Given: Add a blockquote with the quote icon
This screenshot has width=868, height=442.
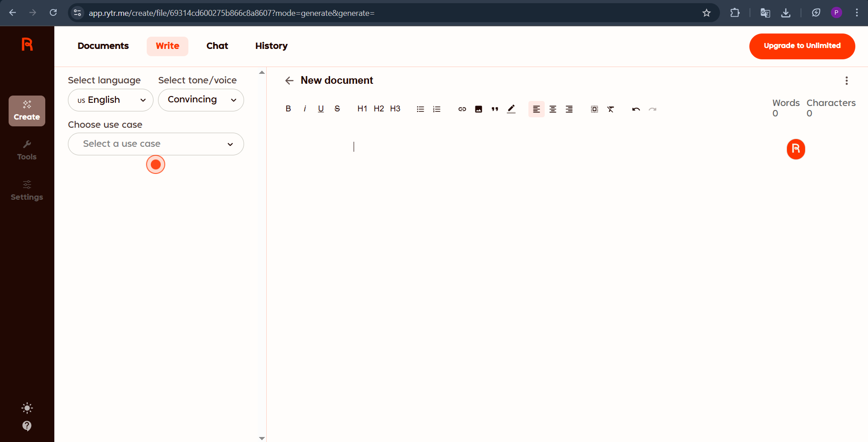Looking at the screenshot, I should coord(494,109).
